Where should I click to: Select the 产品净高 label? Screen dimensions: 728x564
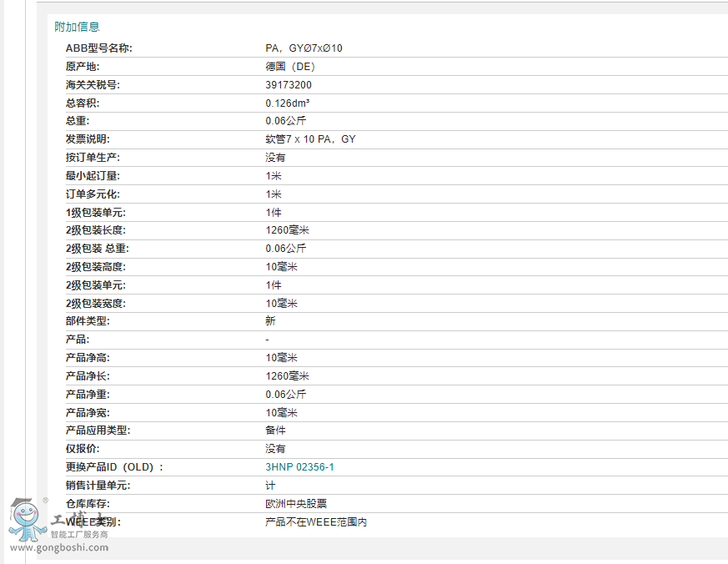click(x=88, y=358)
